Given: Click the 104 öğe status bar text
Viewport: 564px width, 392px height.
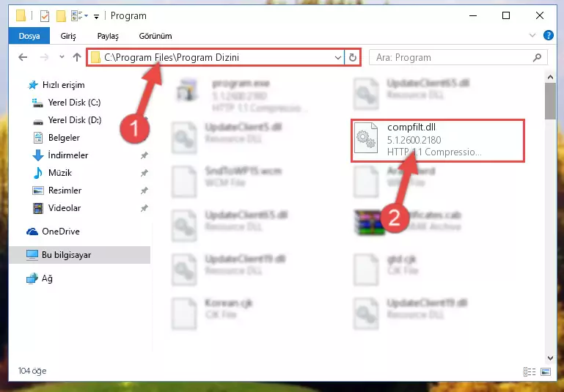Looking at the screenshot, I should click(32, 371).
